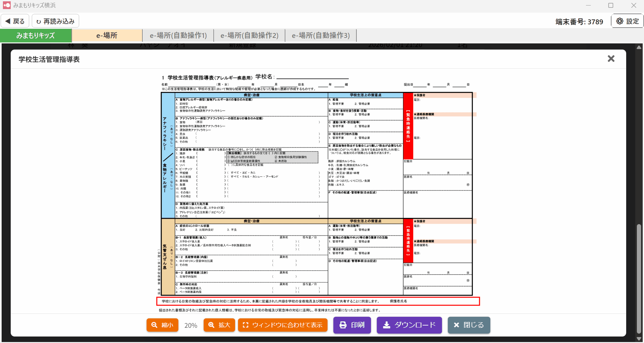Dismiss dialog using top-right X icon
The image size is (644, 343).
(x=611, y=59)
